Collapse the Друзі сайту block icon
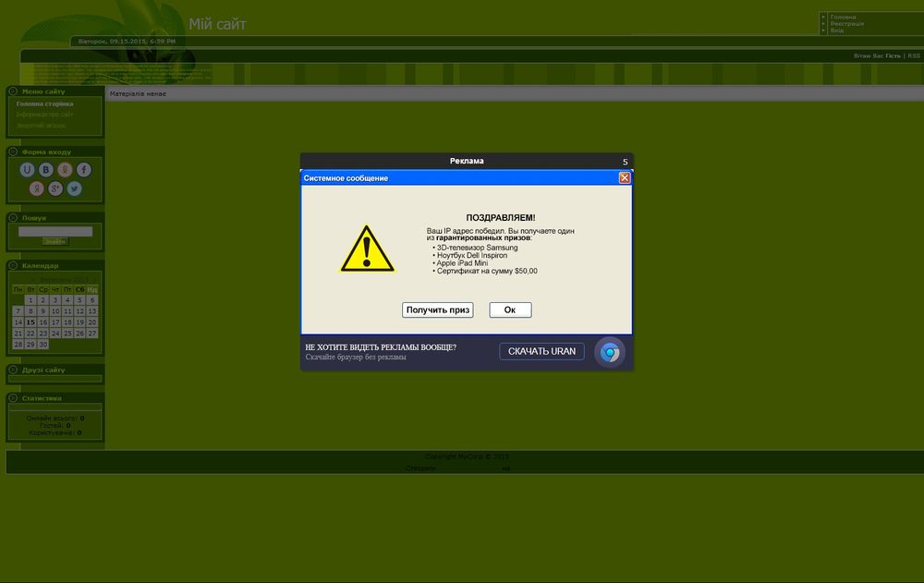Image resolution: width=924 pixels, height=583 pixels. [13, 370]
